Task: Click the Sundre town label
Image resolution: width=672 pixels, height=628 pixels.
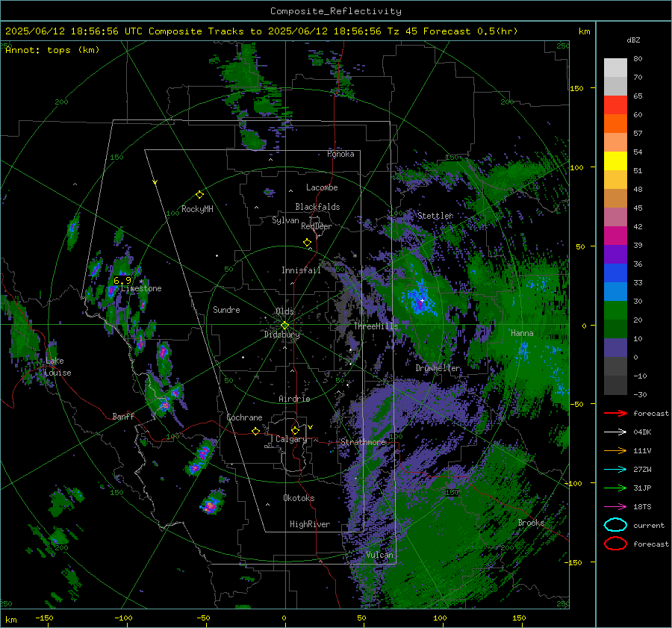Action: tap(226, 309)
